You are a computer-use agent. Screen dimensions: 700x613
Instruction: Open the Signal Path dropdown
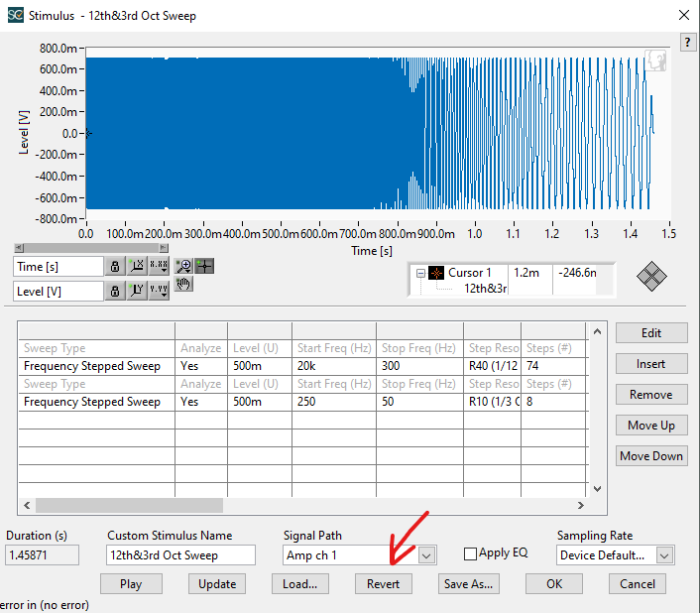426,555
